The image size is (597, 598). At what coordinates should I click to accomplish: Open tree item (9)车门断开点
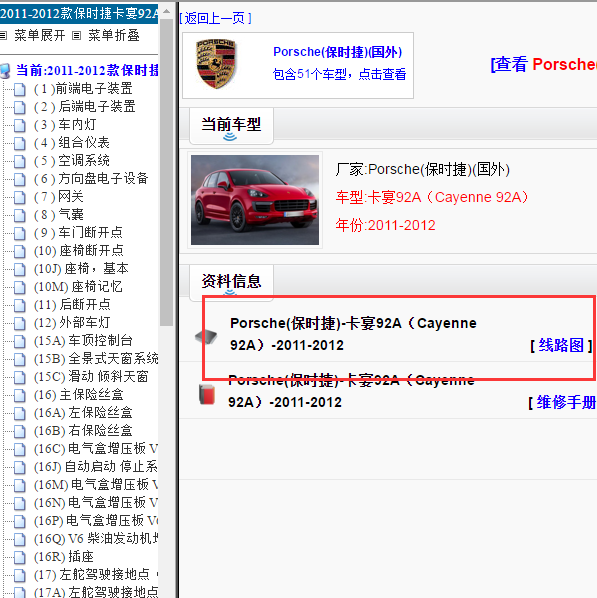pyautogui.click(x=78, y=233)
